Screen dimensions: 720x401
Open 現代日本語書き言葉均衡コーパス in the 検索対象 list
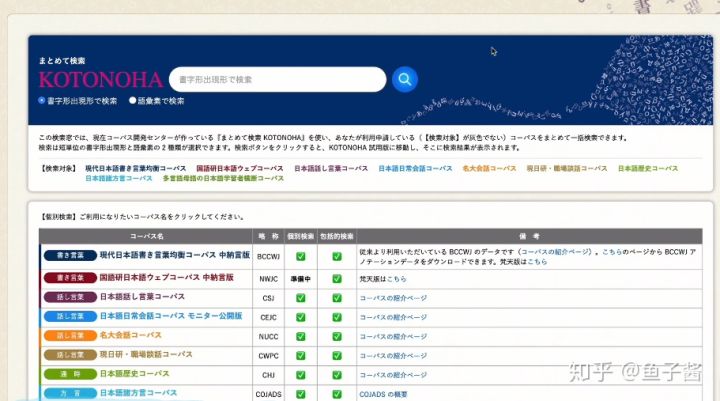pos(135,169)
